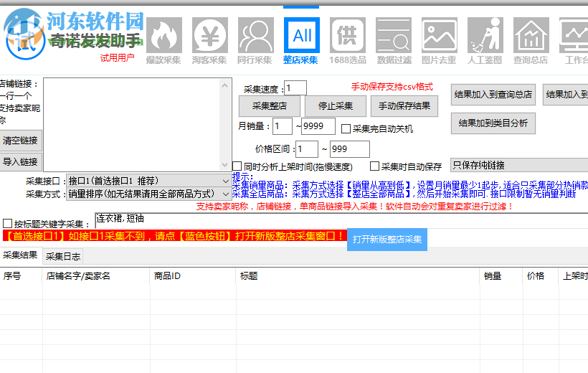
Task: Click the 试用用户 label
Action: (x=117, y=58)
